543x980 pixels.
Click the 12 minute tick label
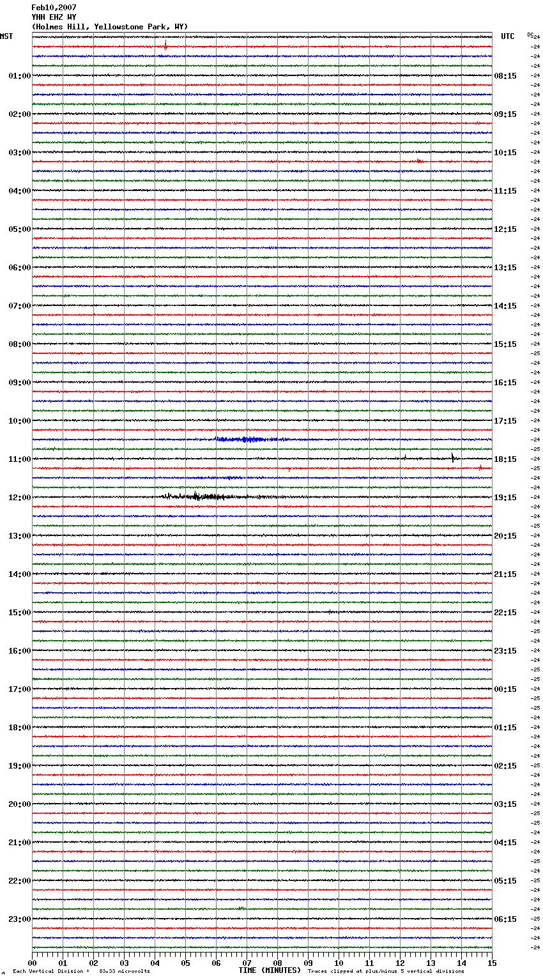point(401,963)
